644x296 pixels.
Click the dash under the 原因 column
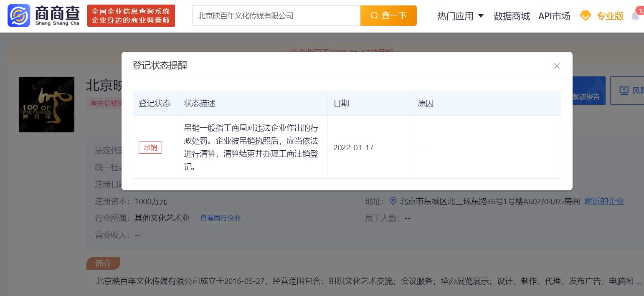421,148
